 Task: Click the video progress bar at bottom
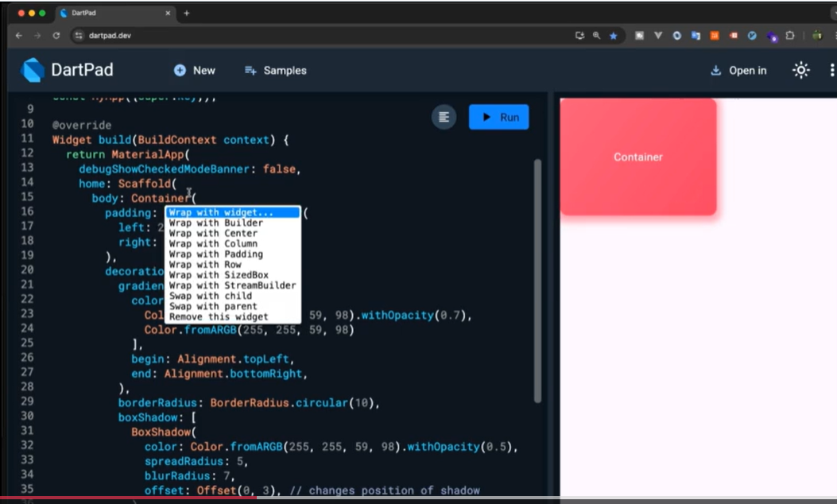pyautogui.click(x=418, y=498)
